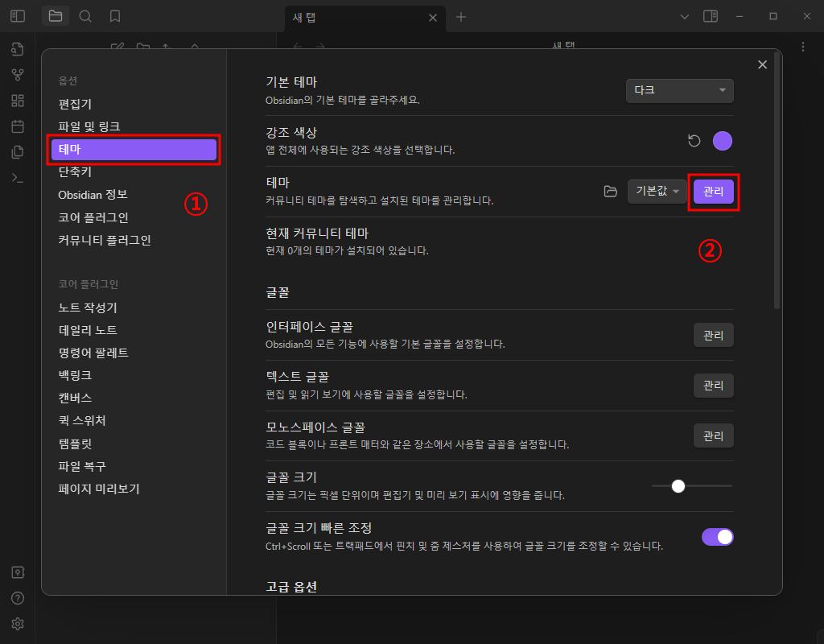Open 코어 플러그인 settings section
This screenshot has width=824, height=644.
[133, 217]
